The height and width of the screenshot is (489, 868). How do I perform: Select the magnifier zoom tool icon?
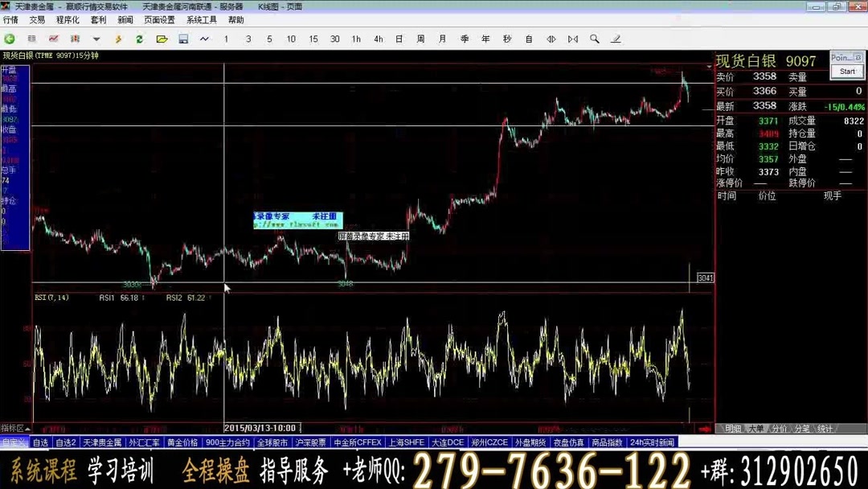pos(595,38)
